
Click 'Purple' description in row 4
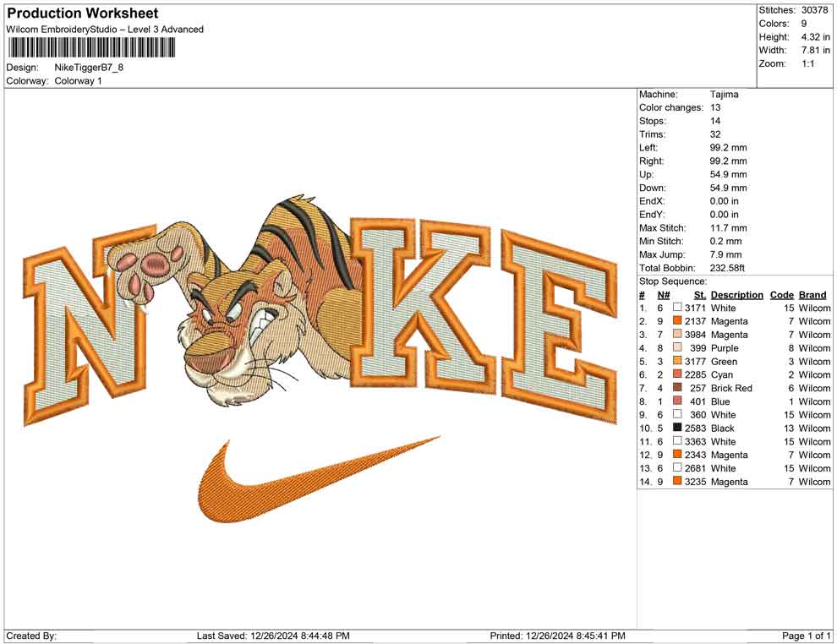(x=725, y=348)
